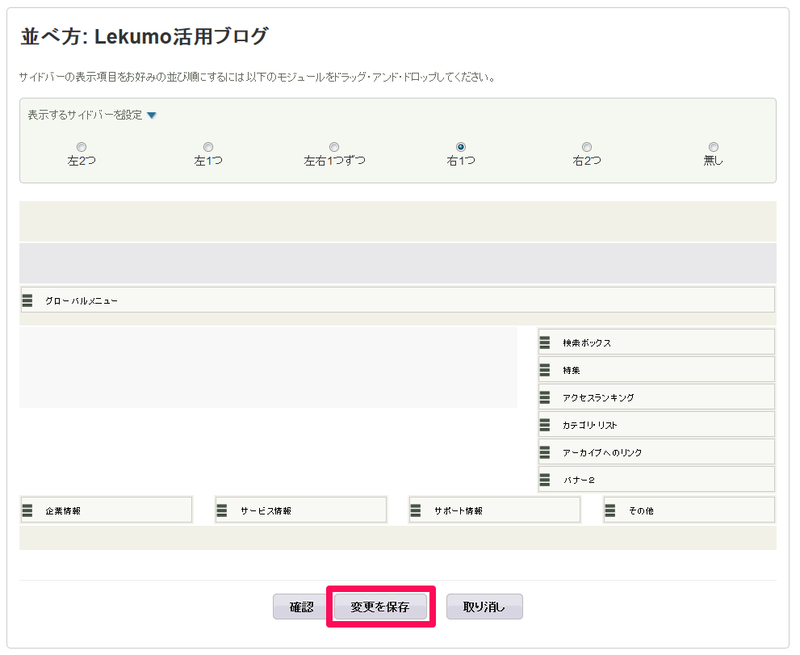Click drag handle of アクセスランキング module

[545, 397]
